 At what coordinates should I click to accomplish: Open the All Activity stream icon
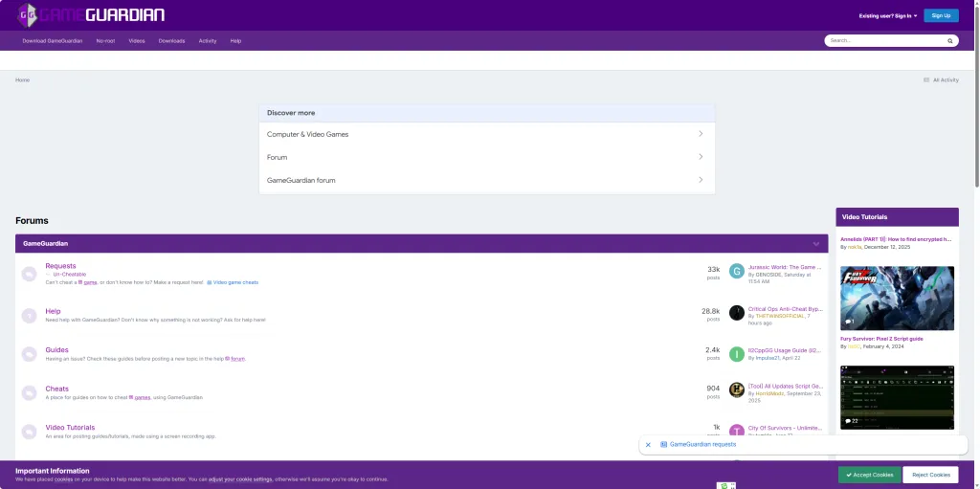tap(926, 80)
